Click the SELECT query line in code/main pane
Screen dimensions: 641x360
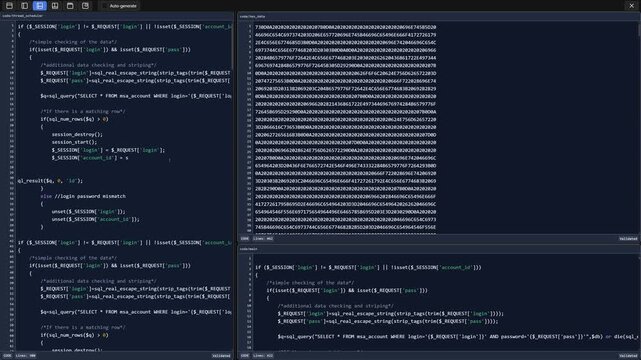[x=458, y=337]
